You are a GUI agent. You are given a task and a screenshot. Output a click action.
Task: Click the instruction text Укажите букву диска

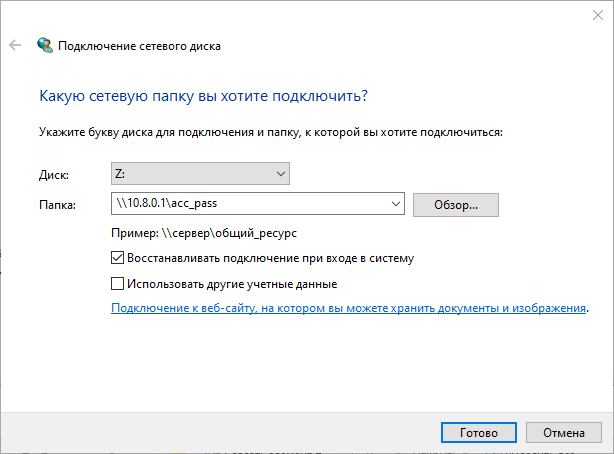[x=271, y=132]
